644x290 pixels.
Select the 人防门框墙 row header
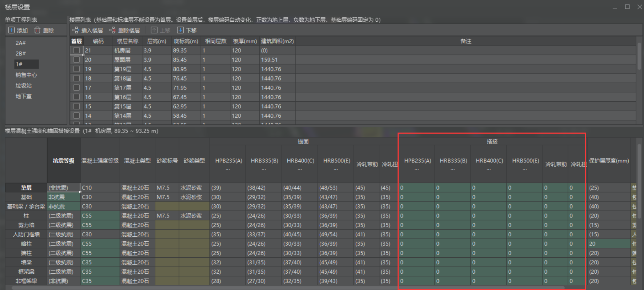coord(26,234)
